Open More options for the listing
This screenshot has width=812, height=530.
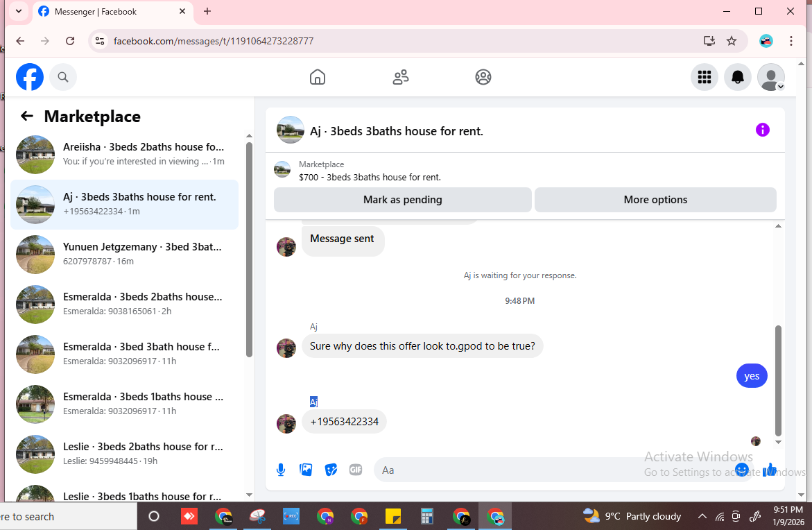[x=655, y=200]
